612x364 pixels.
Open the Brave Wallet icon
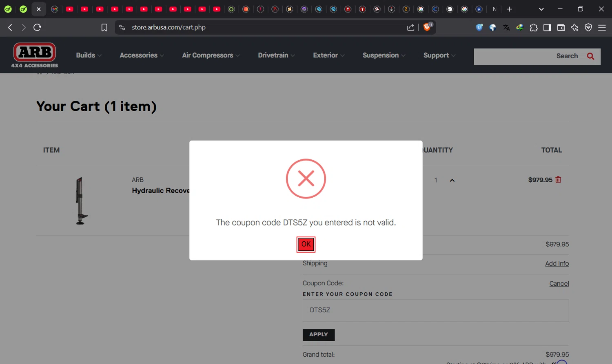point(561,27)
